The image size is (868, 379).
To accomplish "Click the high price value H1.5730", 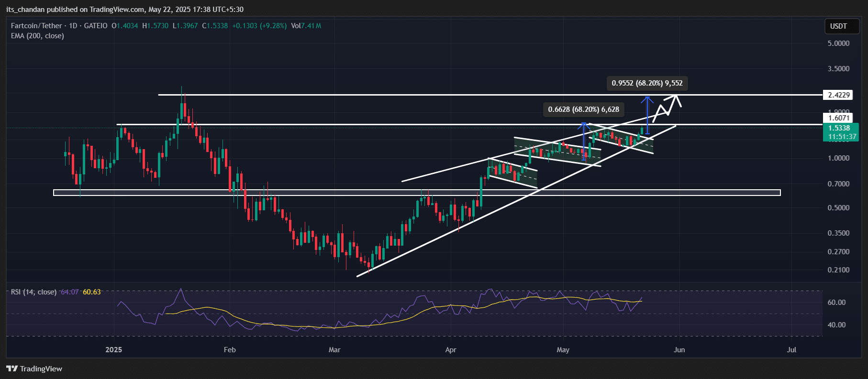I will [x=156, y=26].
